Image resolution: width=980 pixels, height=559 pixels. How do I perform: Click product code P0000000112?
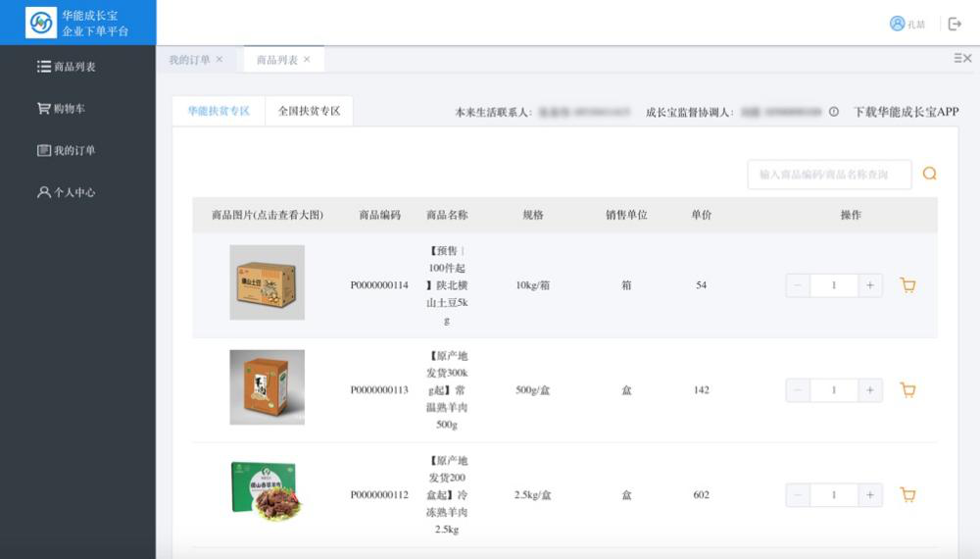tap(379, 494)
